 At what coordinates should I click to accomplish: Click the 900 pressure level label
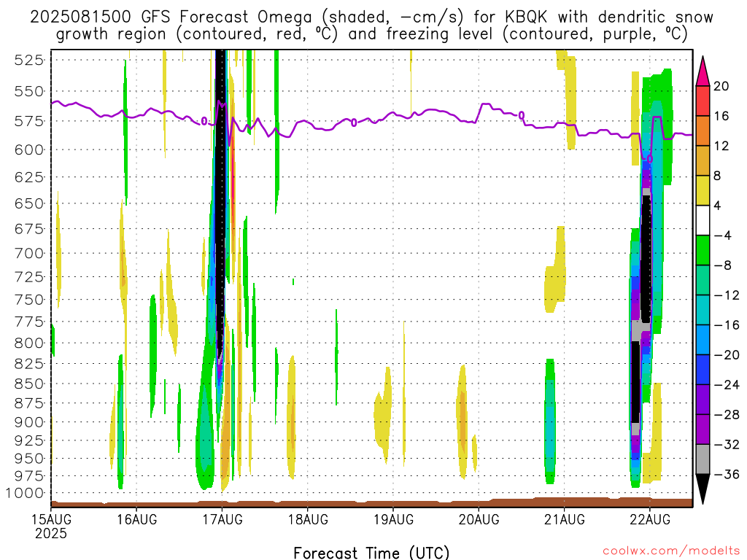tap(29, 422)
